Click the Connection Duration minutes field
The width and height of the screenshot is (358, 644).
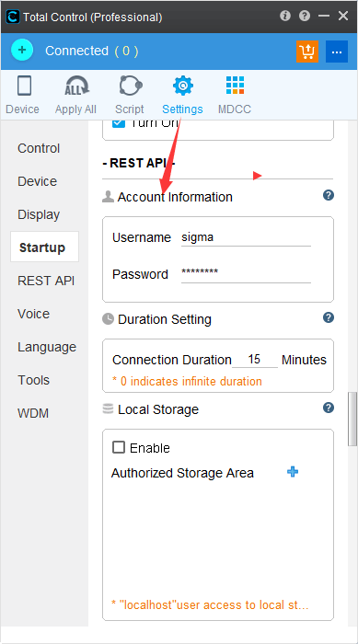click(x=255, y=360)
